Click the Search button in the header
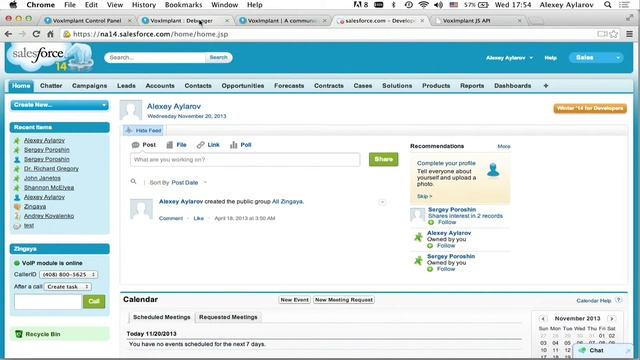Image resolution: width=640 pixels, height=360 pixels. click(218, 58)
